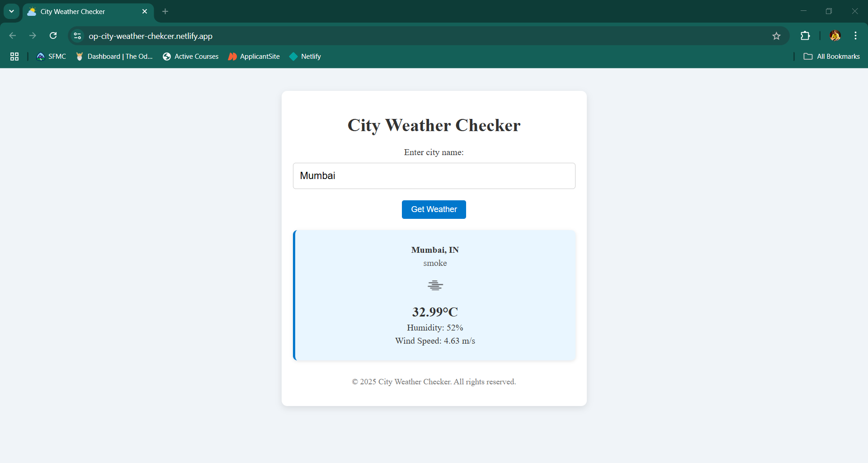Reload the current page
This screenshot has height=463, width=868.
(x=53, y=36)
